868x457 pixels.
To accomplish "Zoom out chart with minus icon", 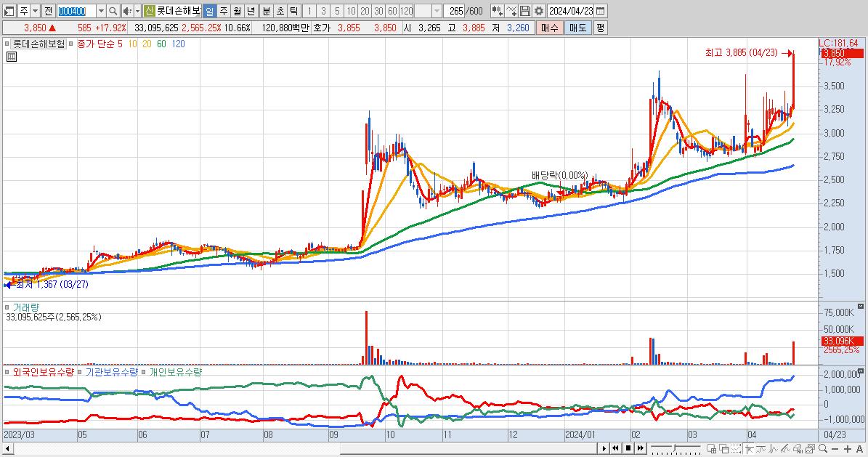I will [x=835, y=448].
